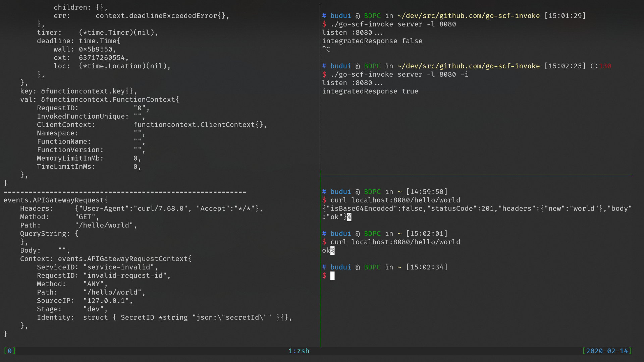Click the highlighted % after JSON response
This screenshot has height=362, width=644.
tap(349, 217)
